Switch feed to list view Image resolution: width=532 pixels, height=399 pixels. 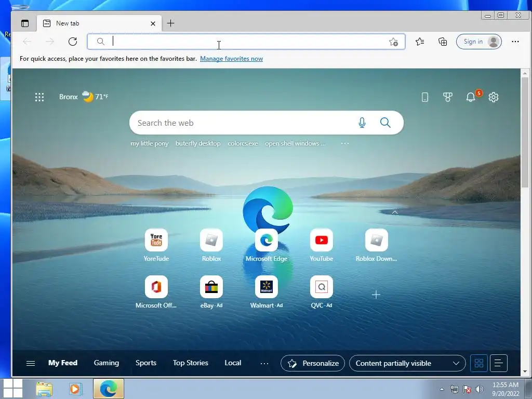(x=498, y=363)
